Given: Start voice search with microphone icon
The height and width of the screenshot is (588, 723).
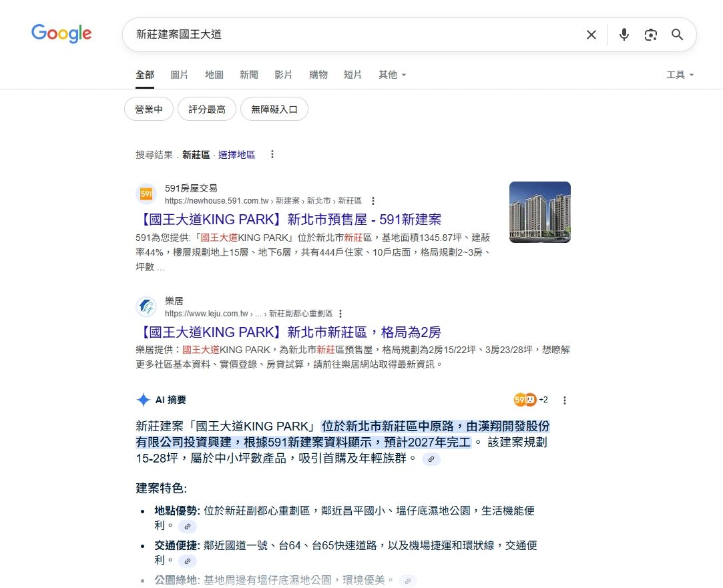Looking at the screenshot, I should coord(624,35).
